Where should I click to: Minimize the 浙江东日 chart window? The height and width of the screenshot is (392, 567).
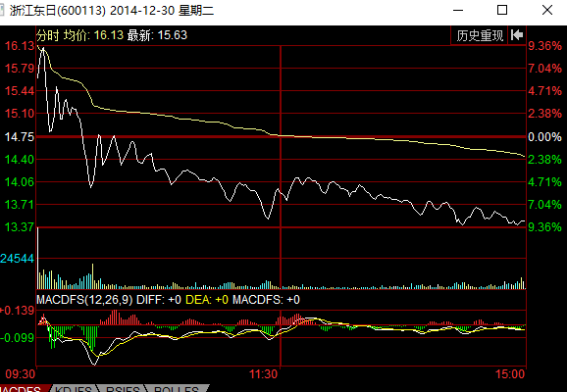(458, 10)
